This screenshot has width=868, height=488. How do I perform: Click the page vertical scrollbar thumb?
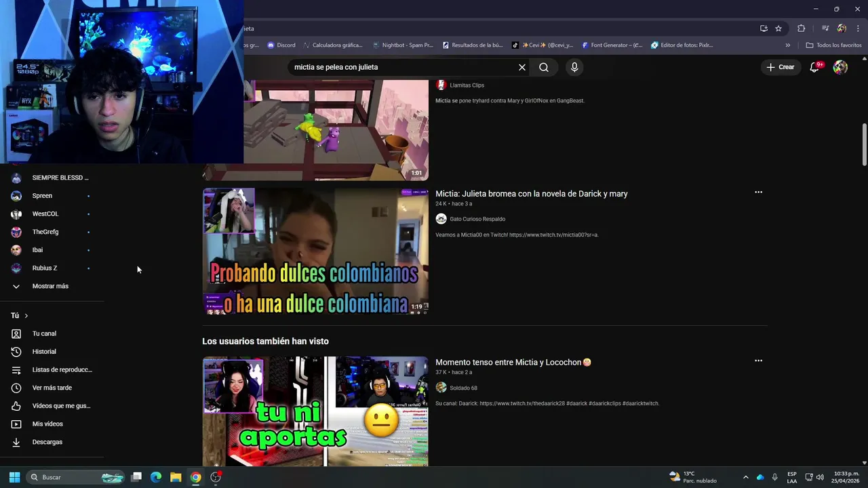(864, 144)
